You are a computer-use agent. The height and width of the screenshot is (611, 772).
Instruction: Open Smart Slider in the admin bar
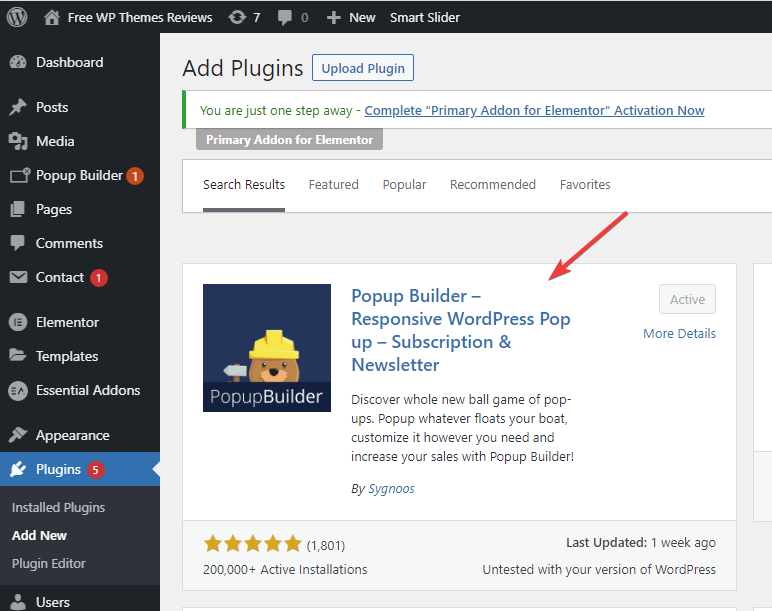pyautogui.click(x=425, y=18)
